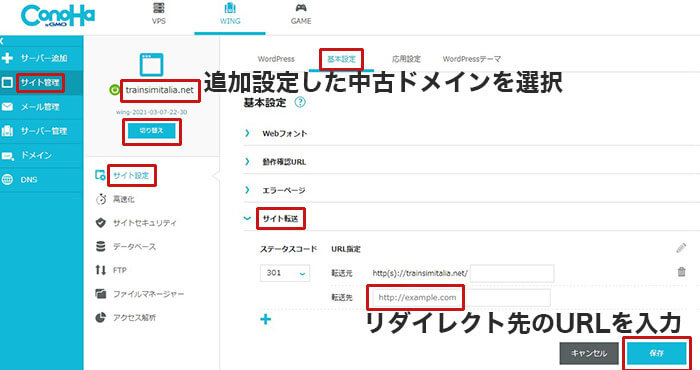Click the 切り替え switch button

tap(152, 131)
